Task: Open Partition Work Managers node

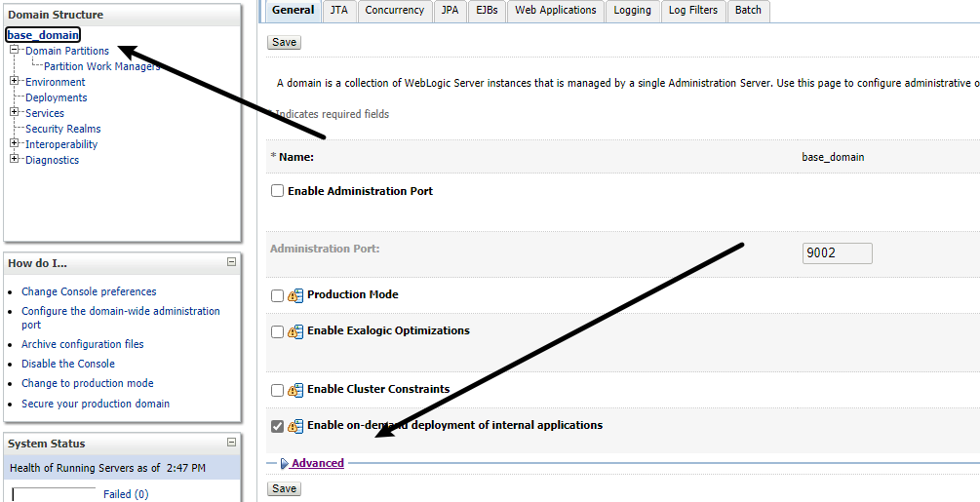Action: coord(101,66)
